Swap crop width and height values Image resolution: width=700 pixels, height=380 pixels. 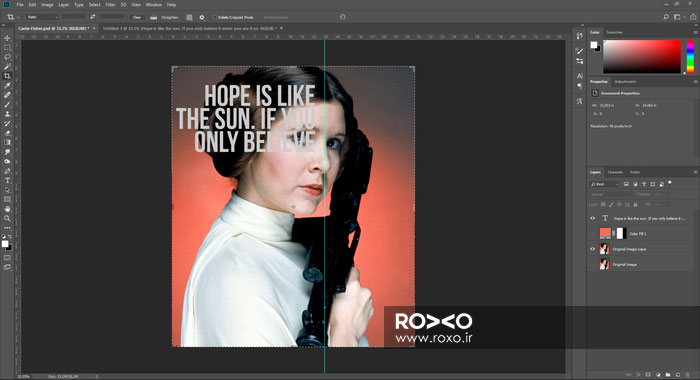[x=92, y=17]
